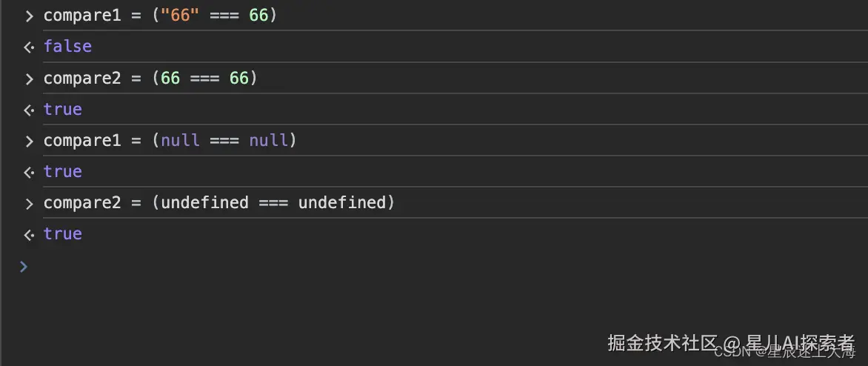Click the true result under undefined comparison

(x=62, y=233)
